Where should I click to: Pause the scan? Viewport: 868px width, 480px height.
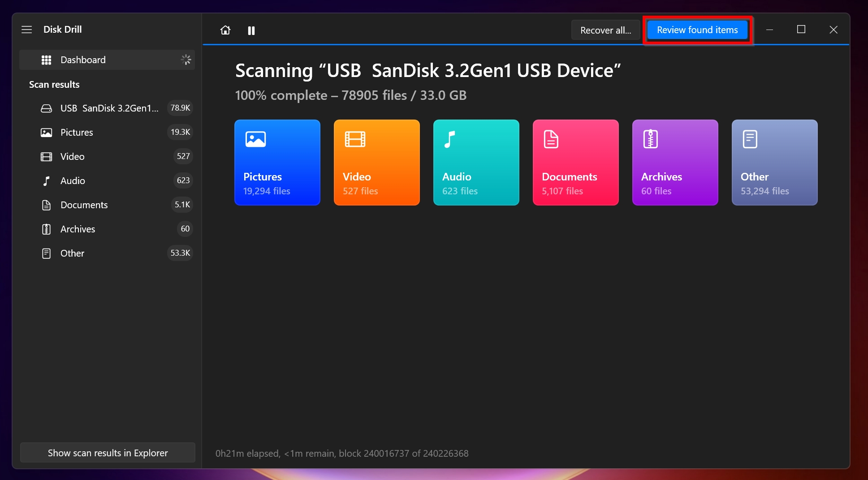click(251, 30)
